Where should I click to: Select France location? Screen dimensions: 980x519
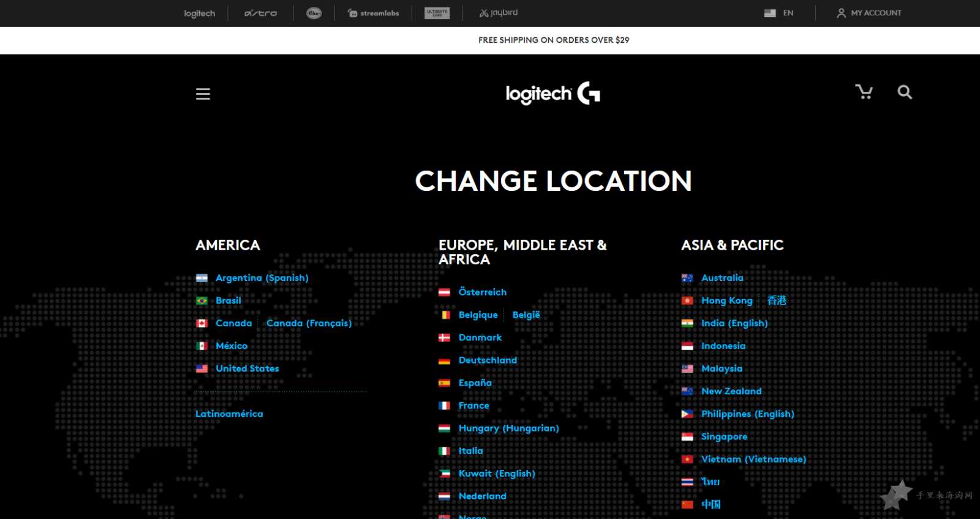coord(474,406)
